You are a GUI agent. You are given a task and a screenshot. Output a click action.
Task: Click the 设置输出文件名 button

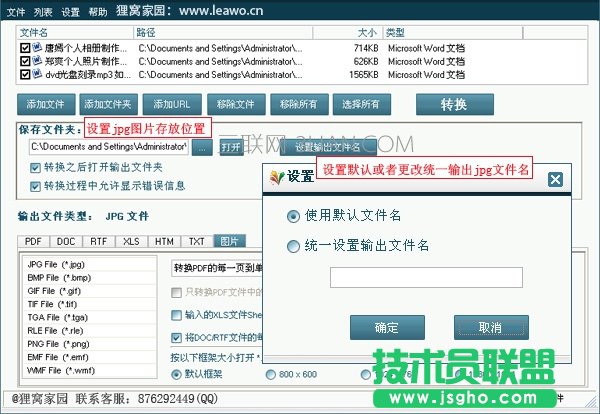click(328, 147)
